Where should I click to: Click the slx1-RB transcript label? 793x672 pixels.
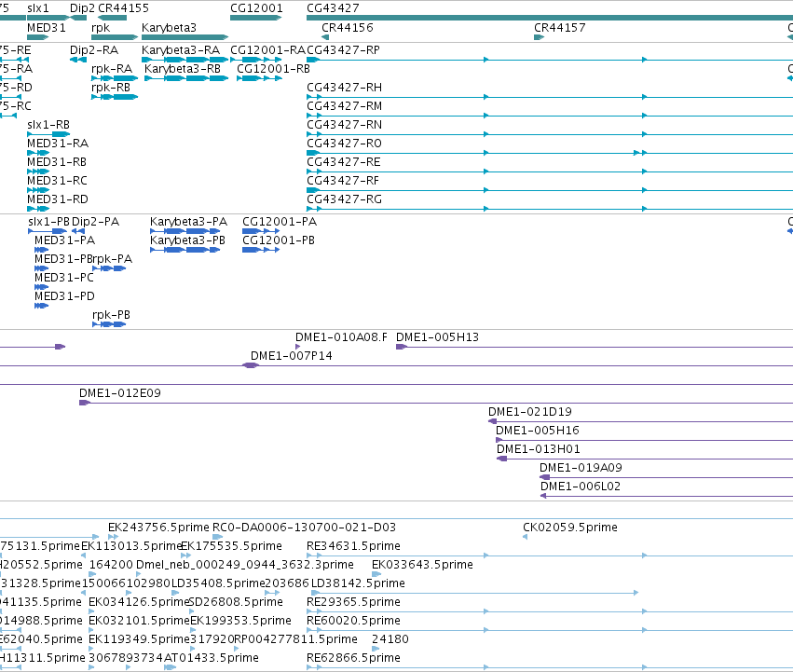(48, 125)
